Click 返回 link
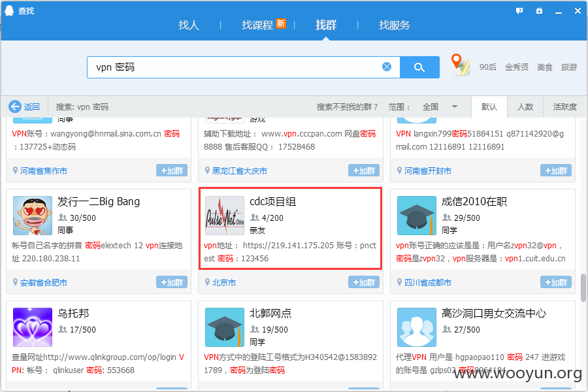Screen dimensions: 588x392 32,106
